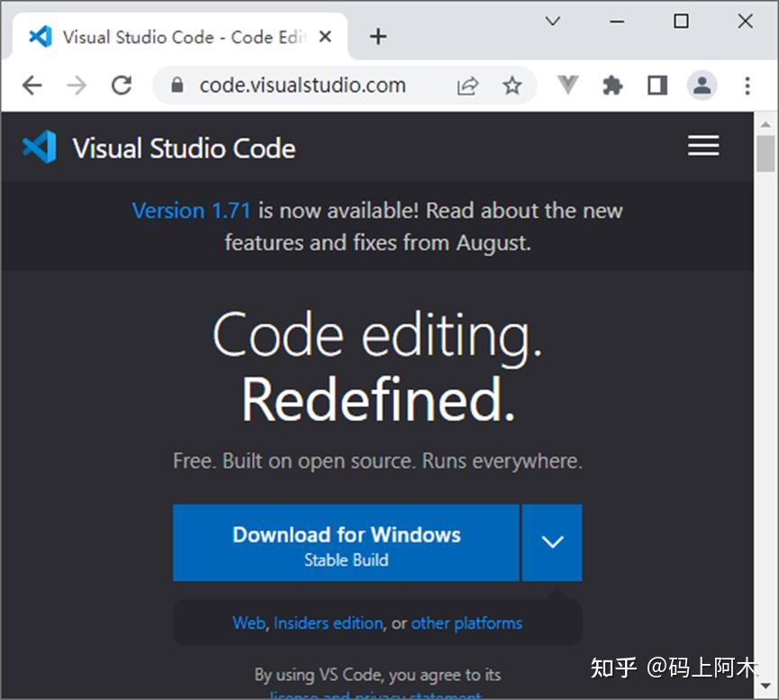Open the Extensions puzzle piece menu

pyautogui.click(x=612, y=86)
